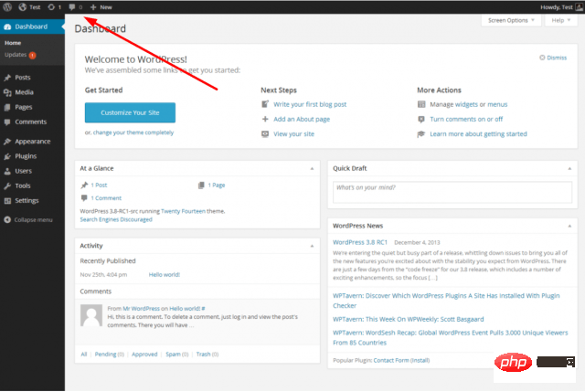Click Turn comments on or off link
585x392 pixels.
(x=466, y=120)
